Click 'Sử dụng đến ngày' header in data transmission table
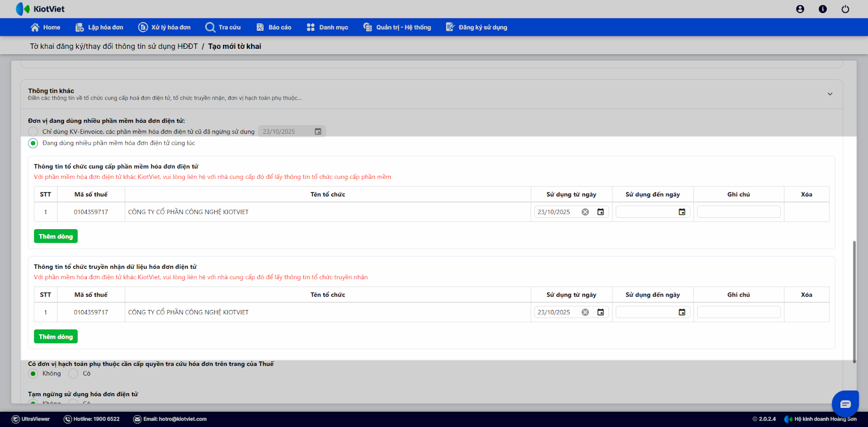The height and width of the screenshot is (427, 868). pos(653,295)
